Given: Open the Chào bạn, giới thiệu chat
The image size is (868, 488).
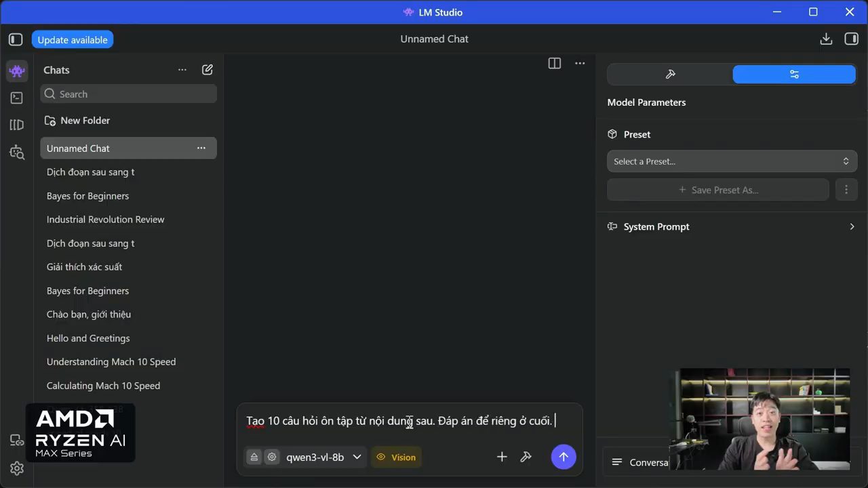Looking at the screenshot, I should (x=89, y=314).
